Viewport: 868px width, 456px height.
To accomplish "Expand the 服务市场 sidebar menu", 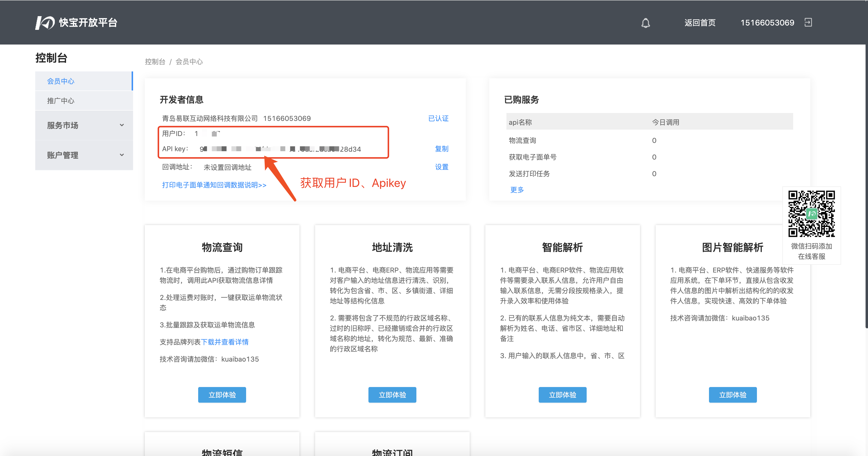I will click(x=84, y=125).
